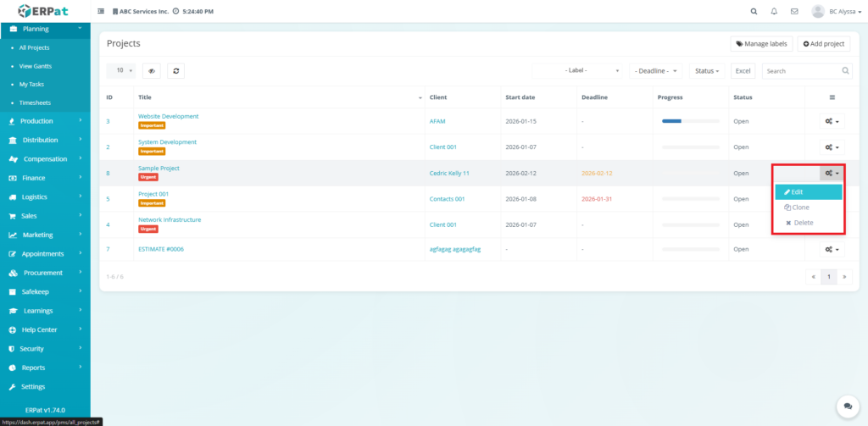The width and height of the screenshot is (868, 426).
Task: Click the search magnifier icon in top bar
Action: click(754, 12)
